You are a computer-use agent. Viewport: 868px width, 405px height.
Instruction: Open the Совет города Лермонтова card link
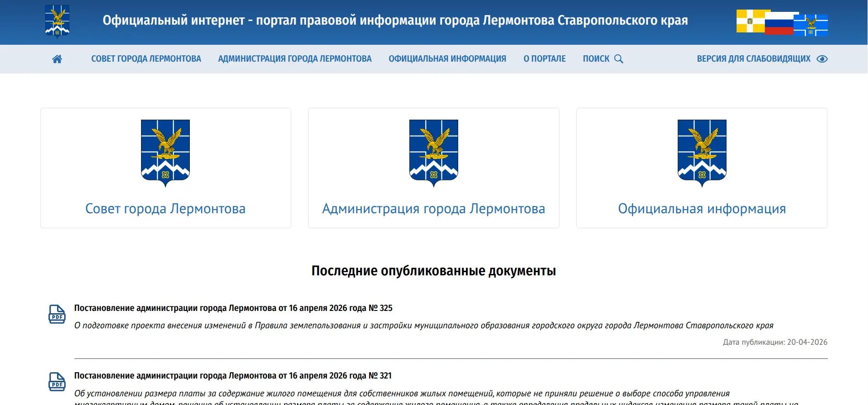[x=165, y=209]
